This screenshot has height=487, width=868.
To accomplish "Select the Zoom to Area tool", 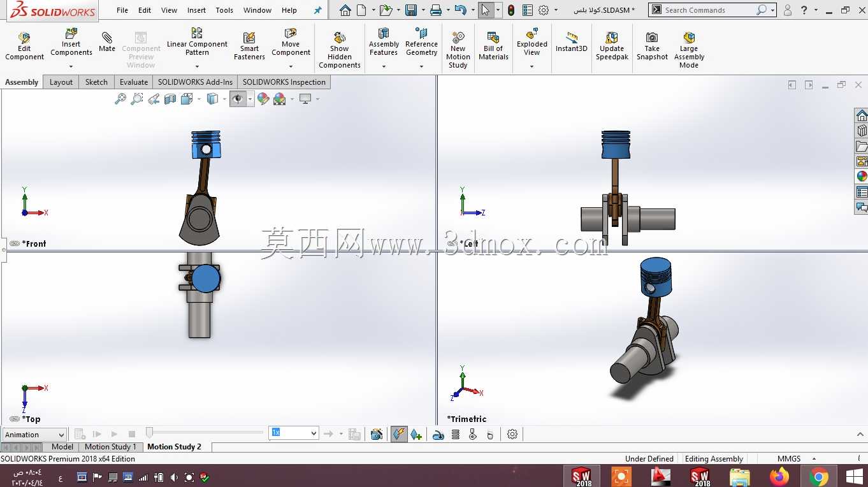I will pos(136,99).
